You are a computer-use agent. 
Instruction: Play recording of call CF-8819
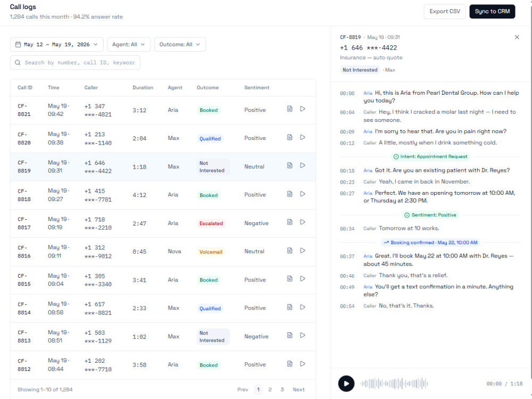[303, 165]
